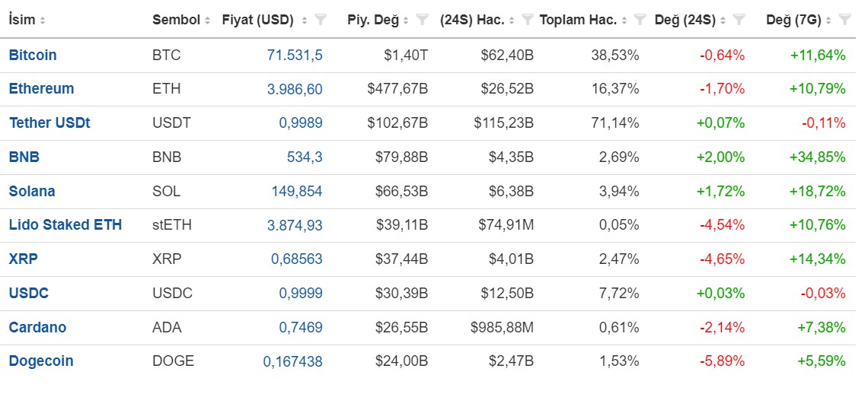Open the Piy. Değ column filter
Screen dimensions: 868x394
click(423, 21)
